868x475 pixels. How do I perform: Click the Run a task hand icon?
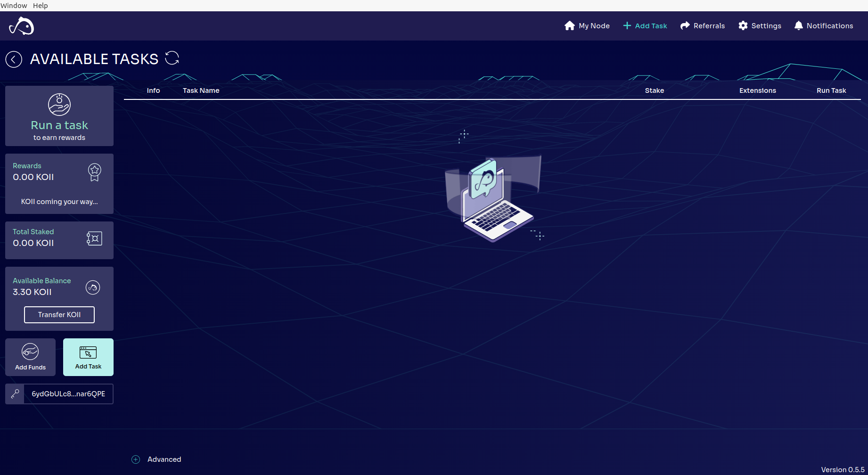tap(59, 105)
